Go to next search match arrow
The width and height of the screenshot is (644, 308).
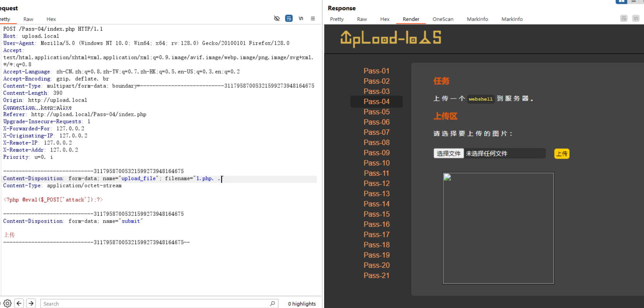pos(31,303)
